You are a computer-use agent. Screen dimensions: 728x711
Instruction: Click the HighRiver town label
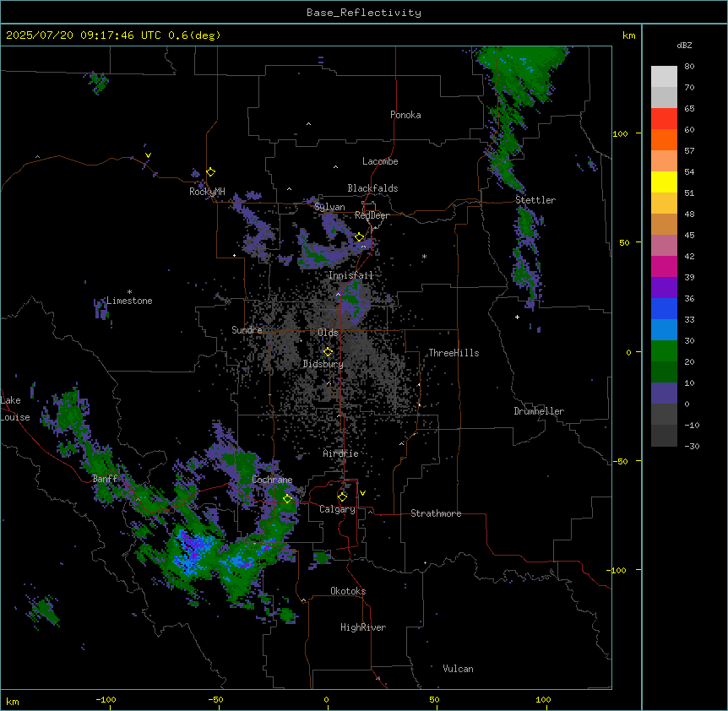pos(363,627)
